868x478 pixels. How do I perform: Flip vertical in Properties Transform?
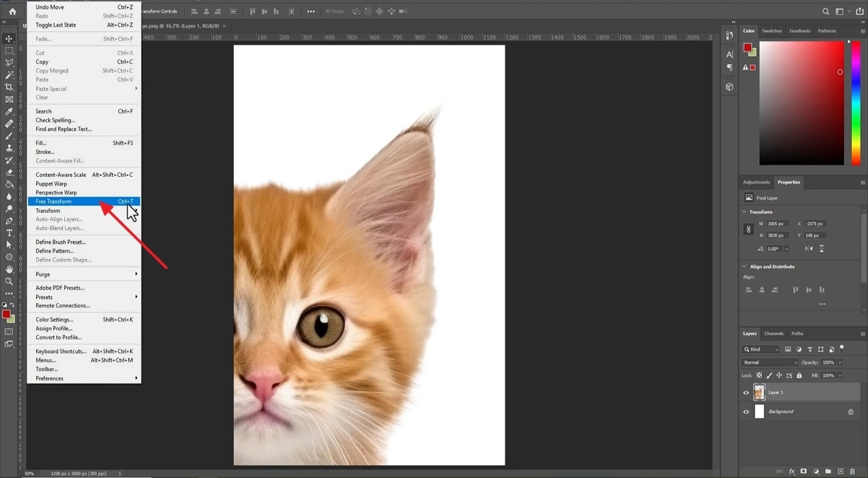coord(821,248)
